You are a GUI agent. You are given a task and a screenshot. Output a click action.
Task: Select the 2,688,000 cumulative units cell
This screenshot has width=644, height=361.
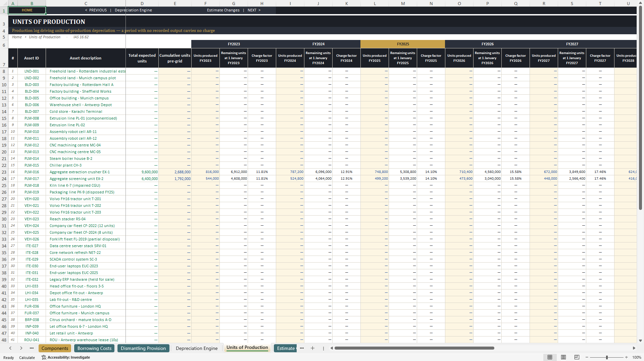tap(175, 172)
